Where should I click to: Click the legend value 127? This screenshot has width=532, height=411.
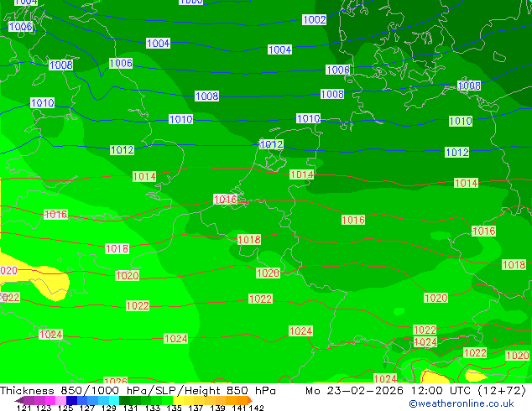tap(87, 408)
